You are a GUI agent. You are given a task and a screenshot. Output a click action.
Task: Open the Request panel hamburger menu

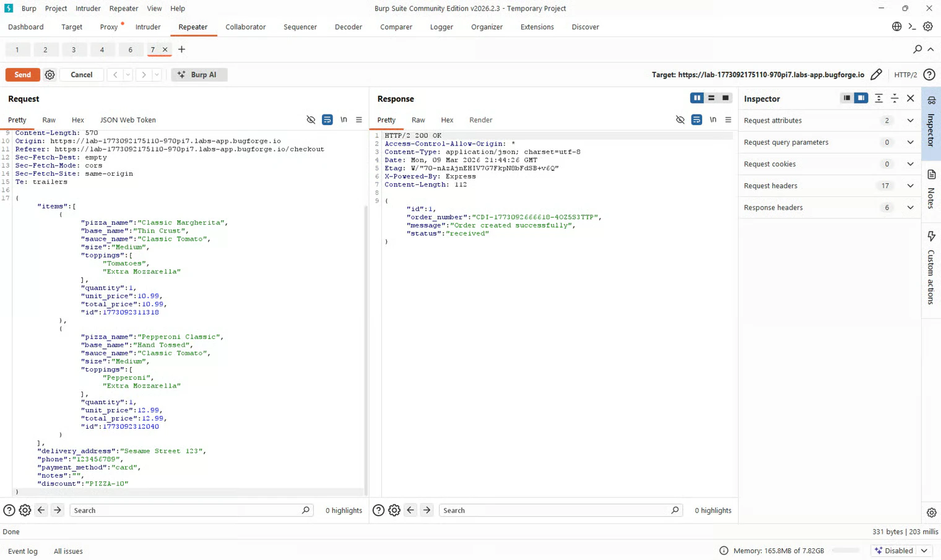click(x=359, y=120)
